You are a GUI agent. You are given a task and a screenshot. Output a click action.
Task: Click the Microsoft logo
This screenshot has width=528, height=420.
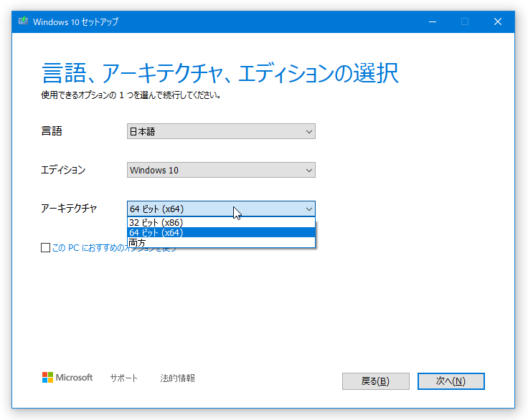pos(67,378)
